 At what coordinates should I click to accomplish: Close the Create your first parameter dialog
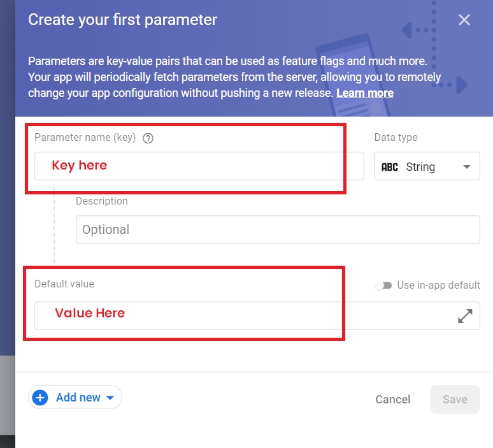click(464, 20)
